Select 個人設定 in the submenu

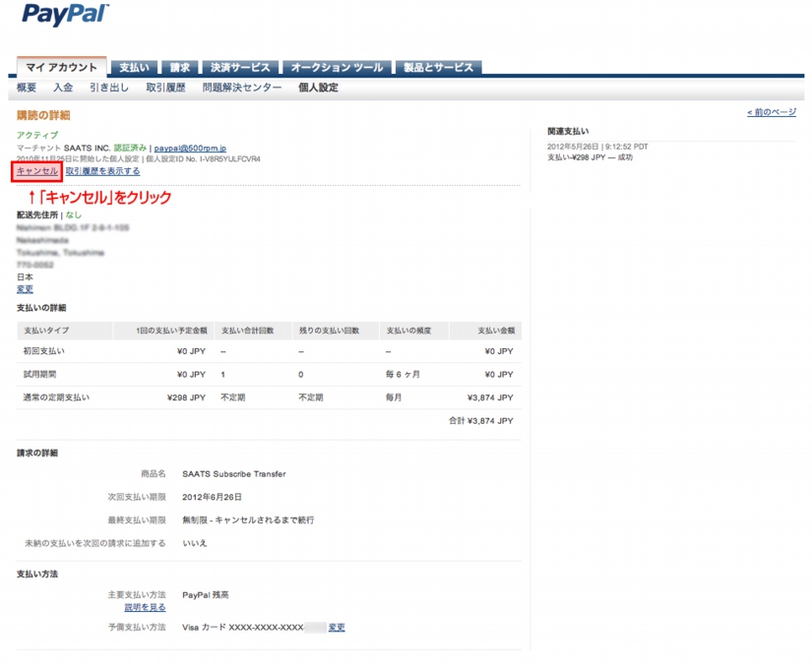coord(318,88)
